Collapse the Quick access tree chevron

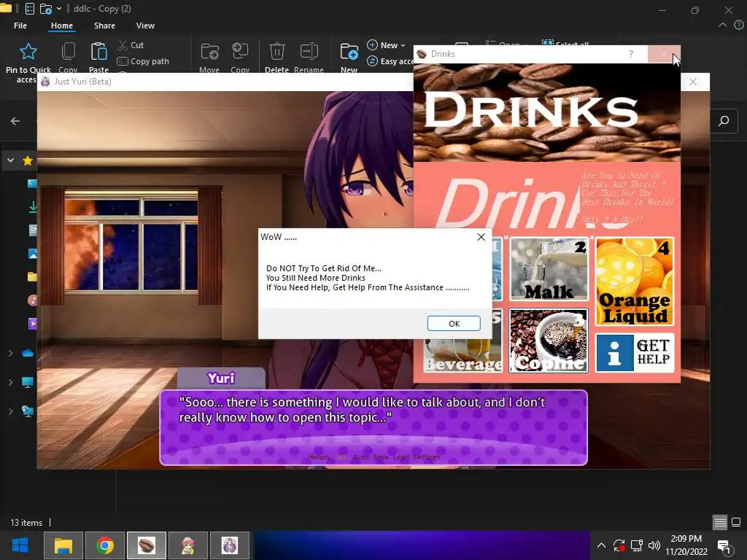click(10, 160)
